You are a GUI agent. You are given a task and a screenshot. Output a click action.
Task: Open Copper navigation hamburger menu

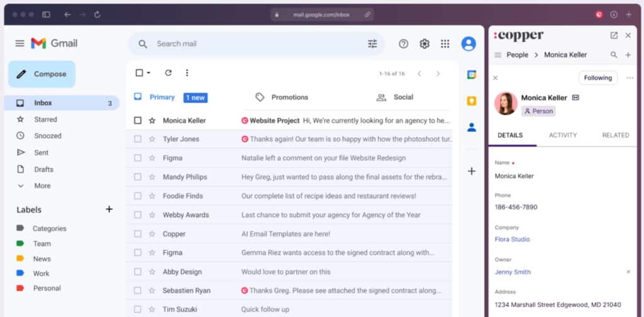click(498, 55)
